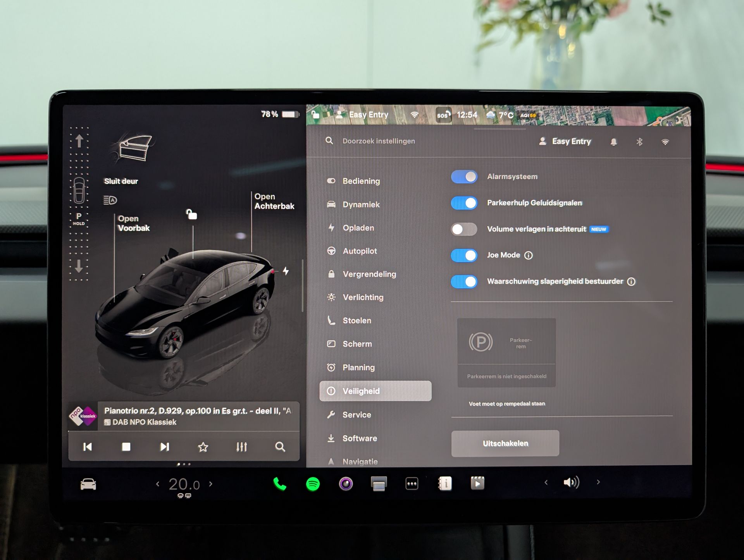The width and height of the screenshot is (744, 560).
Task: Enable Volume verlagen in achteruit toggle
Action: click(464, 229)
